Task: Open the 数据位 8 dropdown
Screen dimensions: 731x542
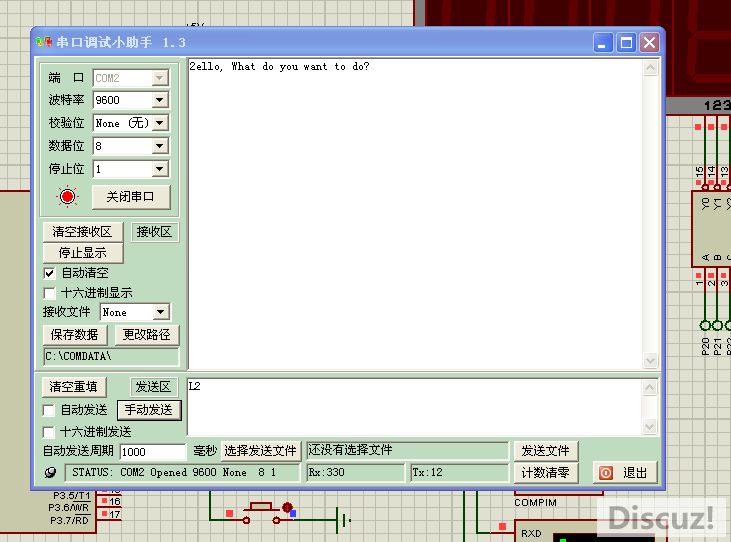Action: [159, 146]
